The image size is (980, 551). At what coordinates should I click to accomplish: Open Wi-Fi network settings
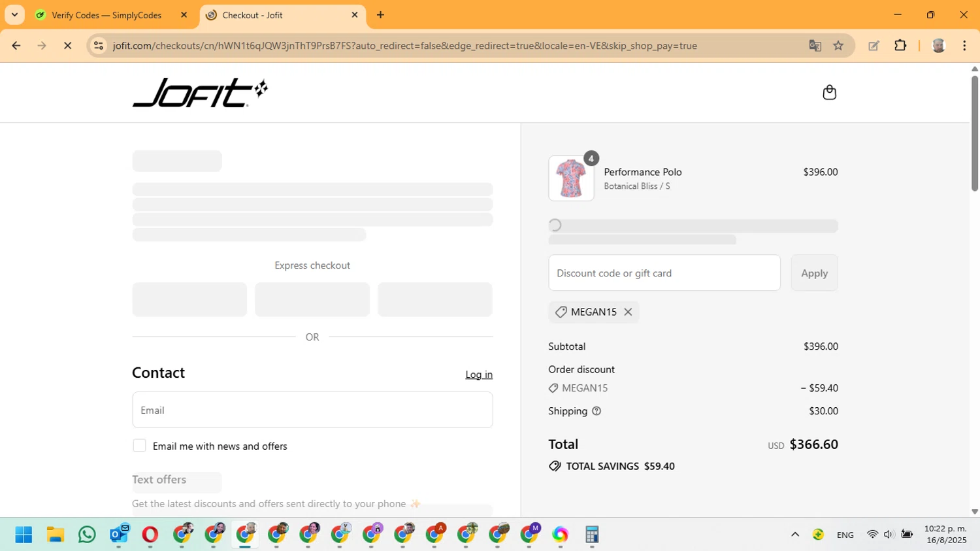click(x=872, y=535)
